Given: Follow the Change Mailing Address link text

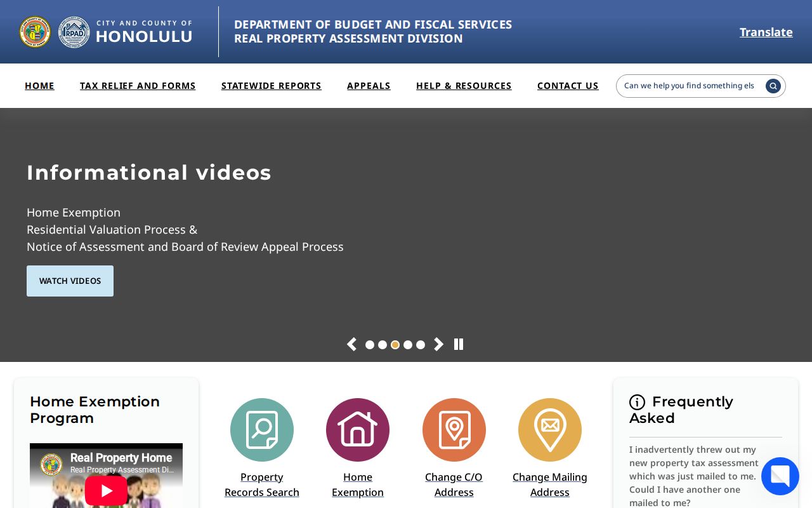Looking at the screenshot, I should 550,485.
